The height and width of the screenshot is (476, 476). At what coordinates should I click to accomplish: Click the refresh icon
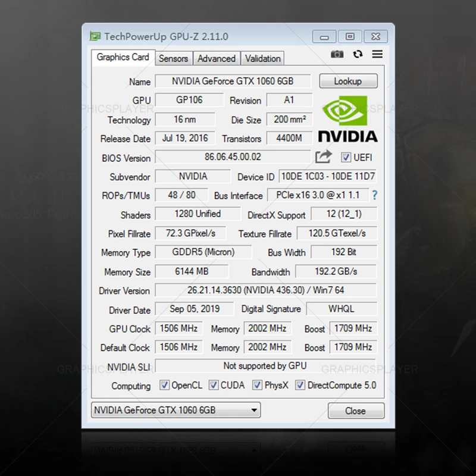pos(358,54)
